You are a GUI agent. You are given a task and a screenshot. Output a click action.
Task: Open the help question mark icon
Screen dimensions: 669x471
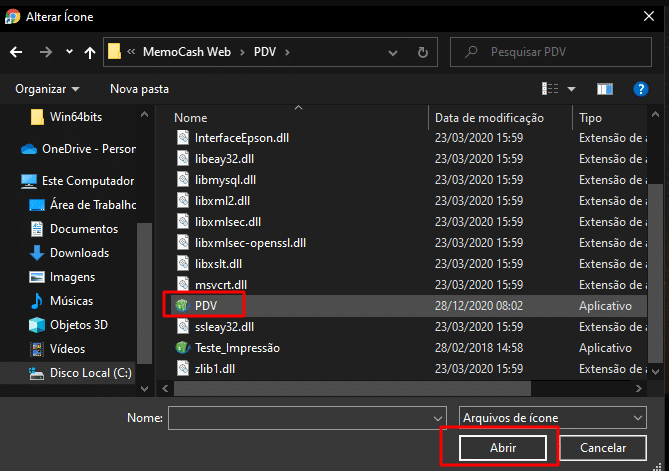click(641, 89)
